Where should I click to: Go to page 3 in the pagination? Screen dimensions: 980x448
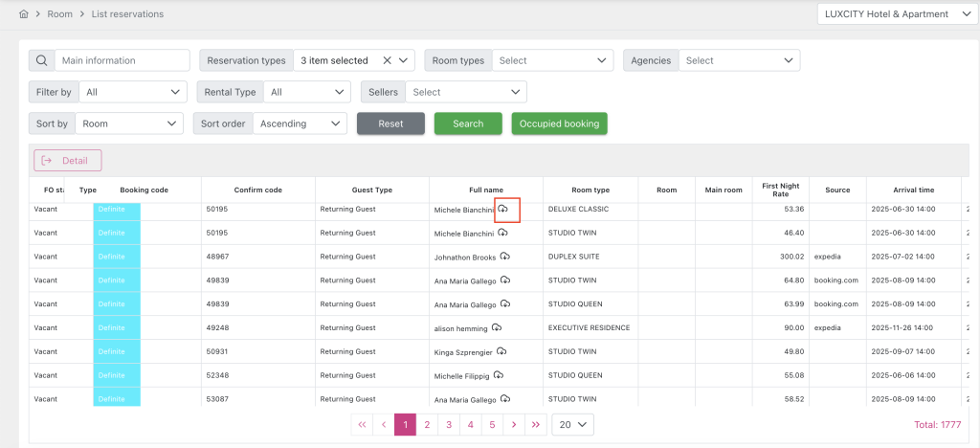[x=449, y=424]
